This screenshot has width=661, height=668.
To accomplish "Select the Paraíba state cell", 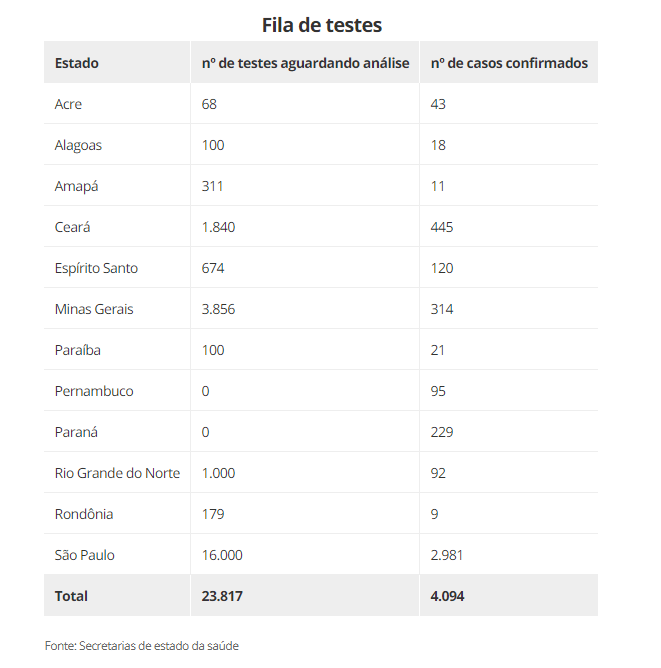I will tap(78, 350).
